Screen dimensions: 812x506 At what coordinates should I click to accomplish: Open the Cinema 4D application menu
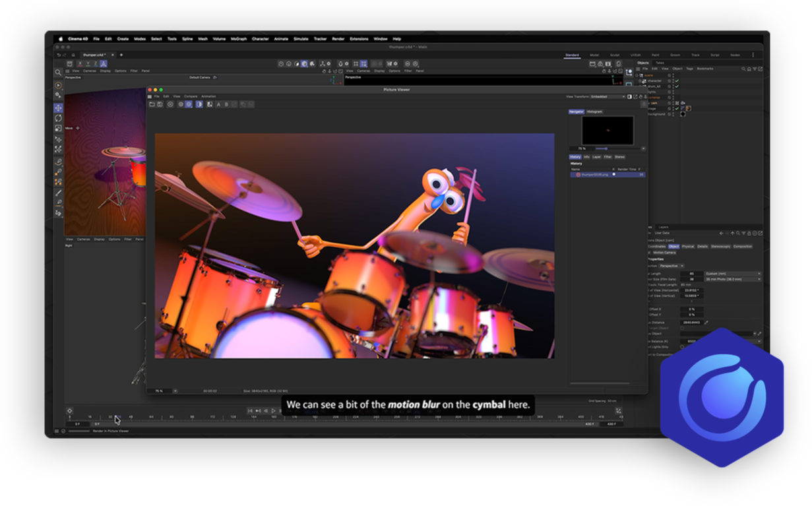78,39
